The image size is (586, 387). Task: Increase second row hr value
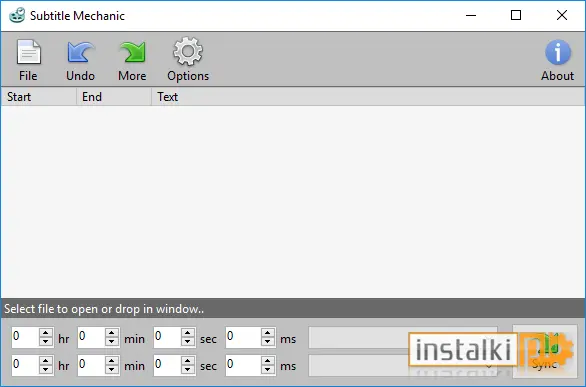pyautogui.click(x=46, y=360)
